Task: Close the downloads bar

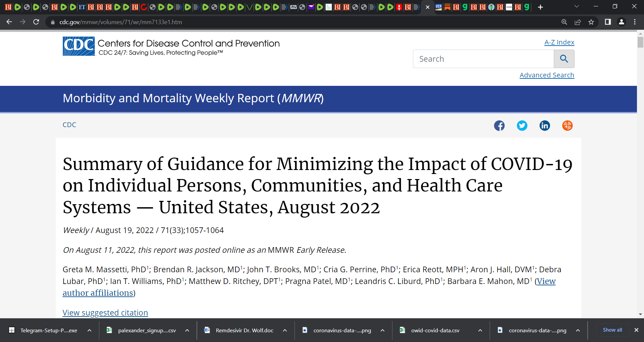Action: tap(636, 330)
